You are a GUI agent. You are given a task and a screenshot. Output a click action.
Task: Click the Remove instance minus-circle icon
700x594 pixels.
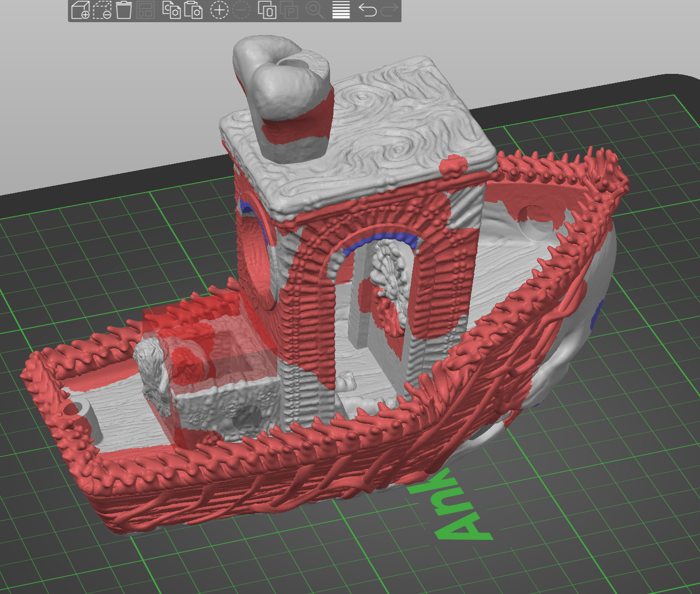tap(241, 10)
